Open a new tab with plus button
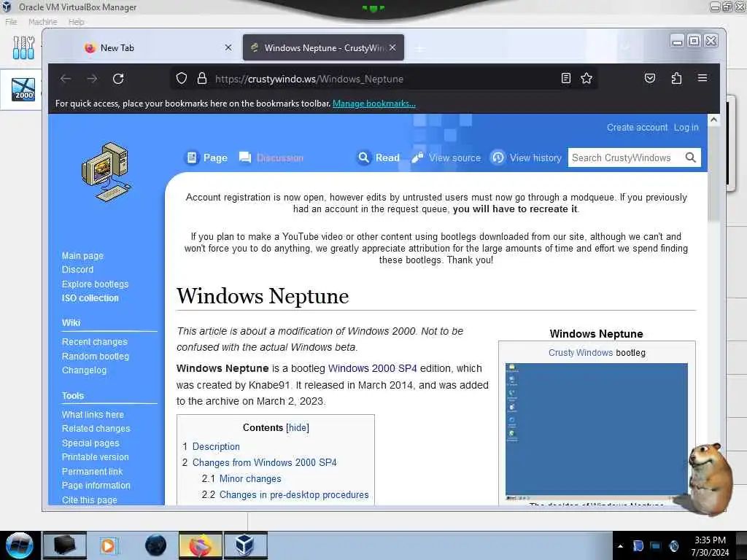The height and width of the screenshot is (560, 747). point(419,48)
